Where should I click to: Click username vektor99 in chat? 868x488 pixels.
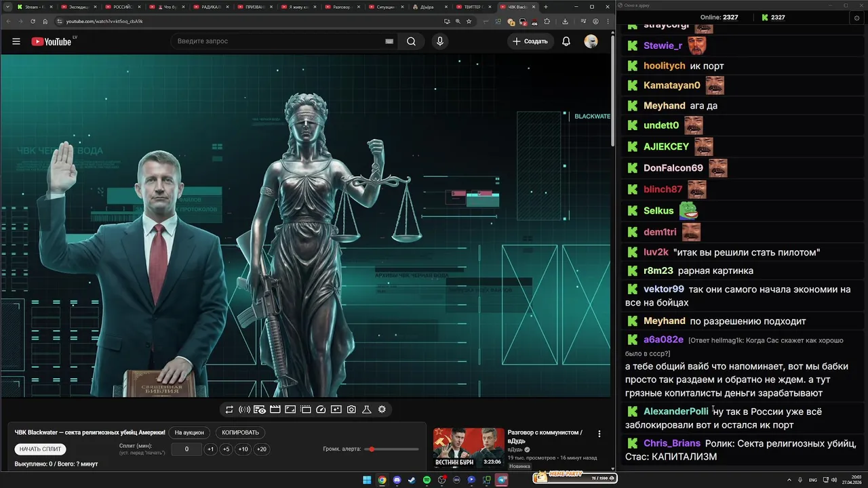[x=664, y=289]
